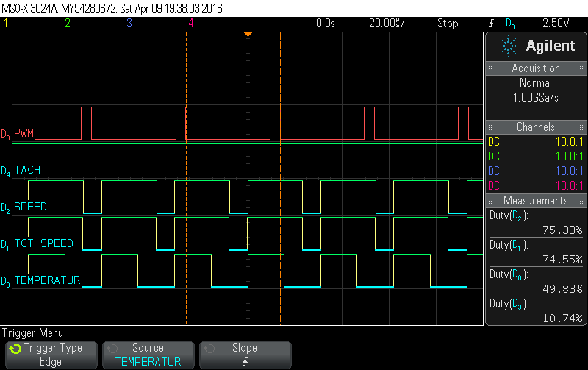Viewport: 588px width, 370px height.
Task: Open the trigger Source selection softkey
Action: pos(148,355)
